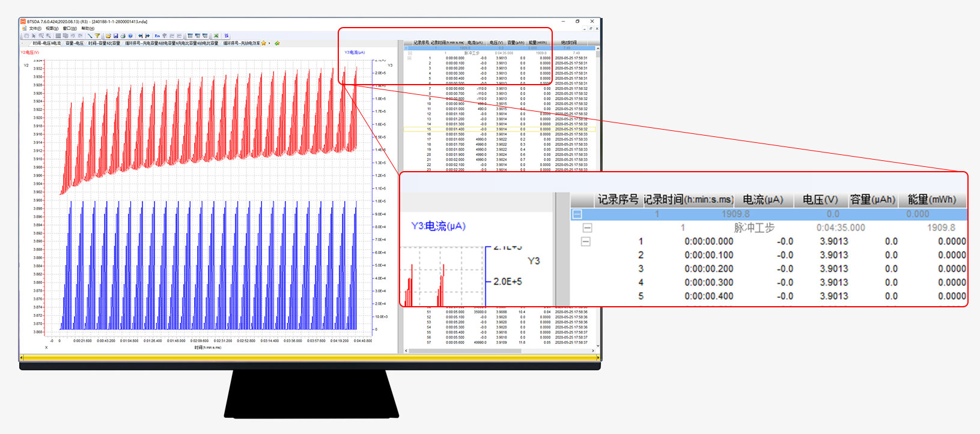Viewport: 980px width, 434px height.
Task: Toggle the grid display toolbar icon
Action: (x=58, y=36)
